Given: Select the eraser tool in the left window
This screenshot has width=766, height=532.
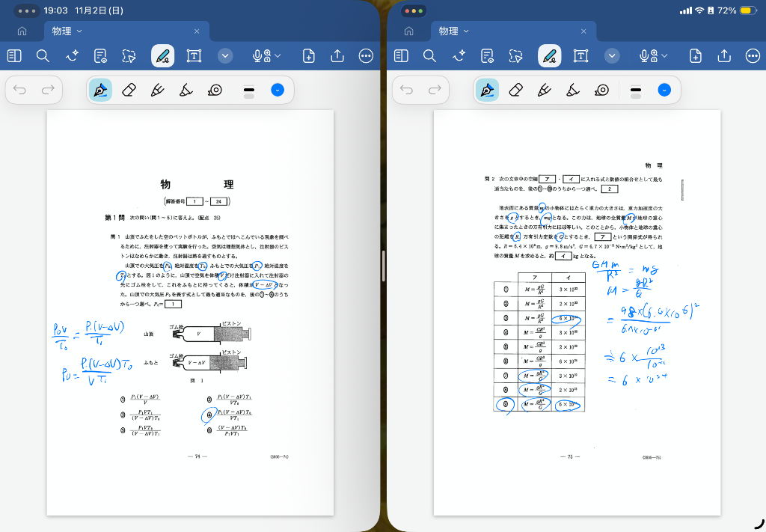Looking at the screenshot, I should [x=128, y=91].
